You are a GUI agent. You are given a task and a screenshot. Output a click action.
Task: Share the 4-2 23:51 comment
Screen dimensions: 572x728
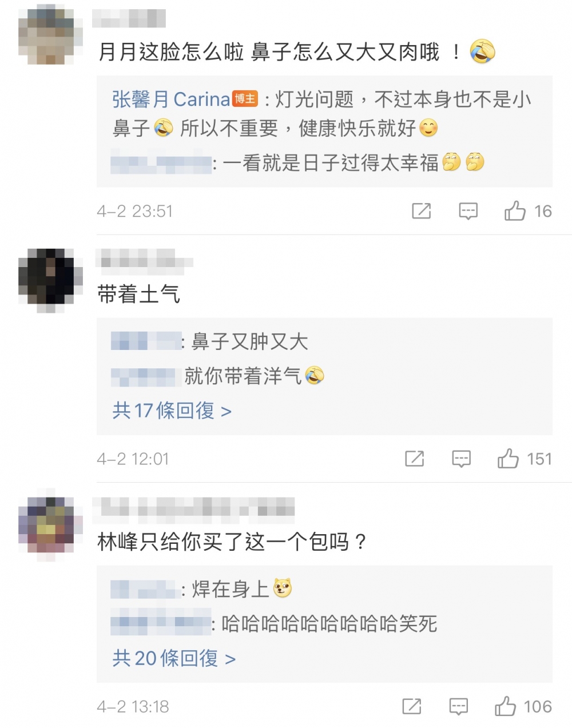(422, 211)
